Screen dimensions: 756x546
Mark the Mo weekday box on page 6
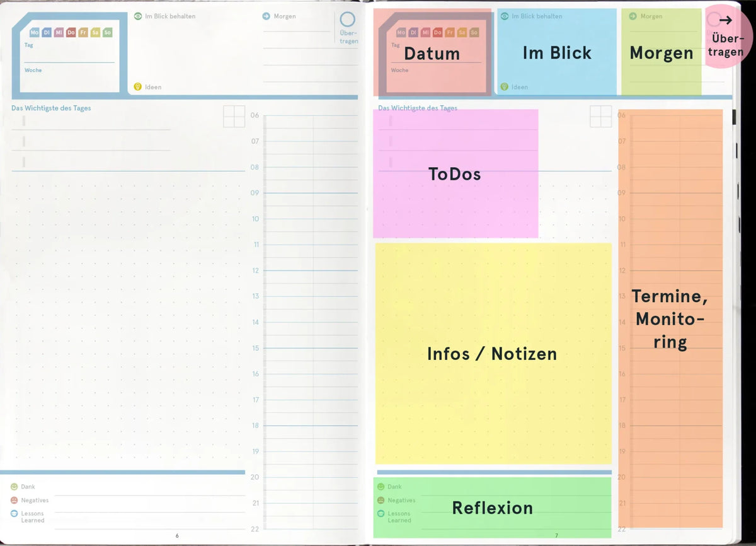[35, 32]
